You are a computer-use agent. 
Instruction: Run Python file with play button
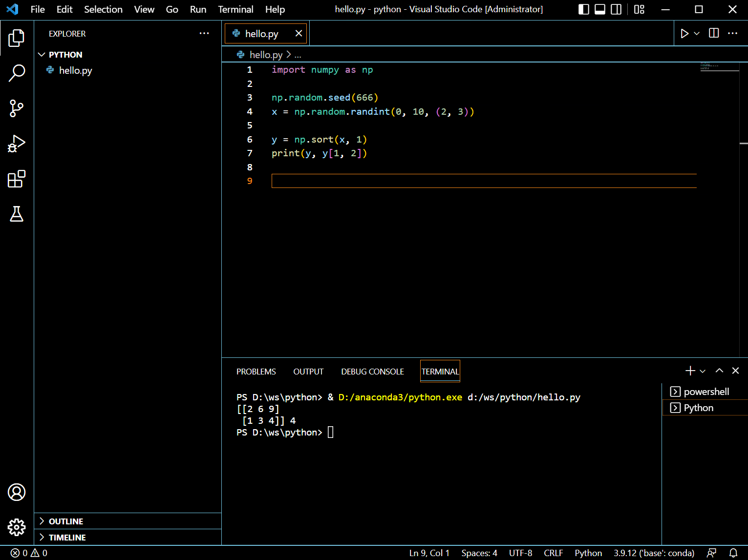tap(684, 33)
